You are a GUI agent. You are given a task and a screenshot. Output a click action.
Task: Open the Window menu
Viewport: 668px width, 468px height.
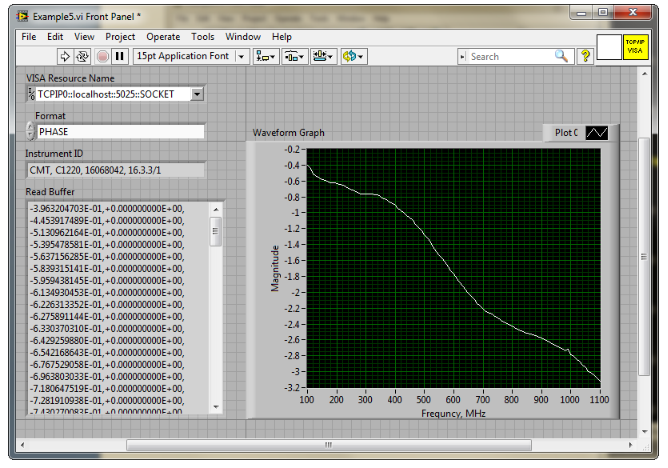click(243, 37)
